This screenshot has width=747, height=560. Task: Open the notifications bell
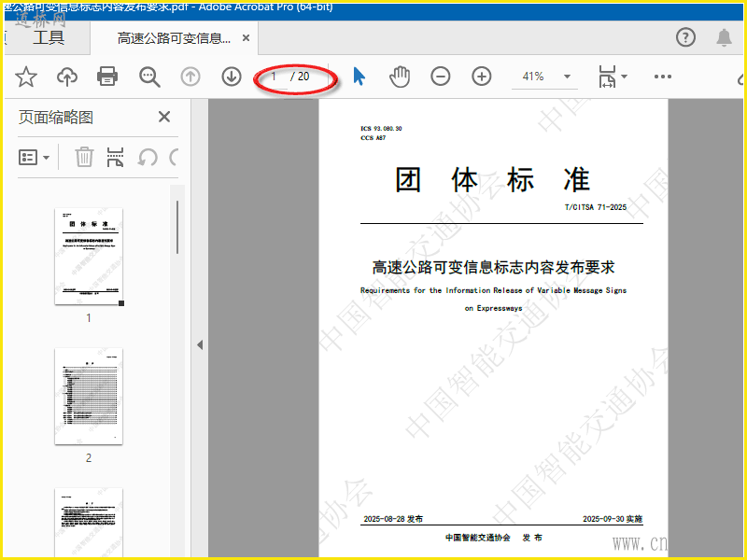coord(725,37)
